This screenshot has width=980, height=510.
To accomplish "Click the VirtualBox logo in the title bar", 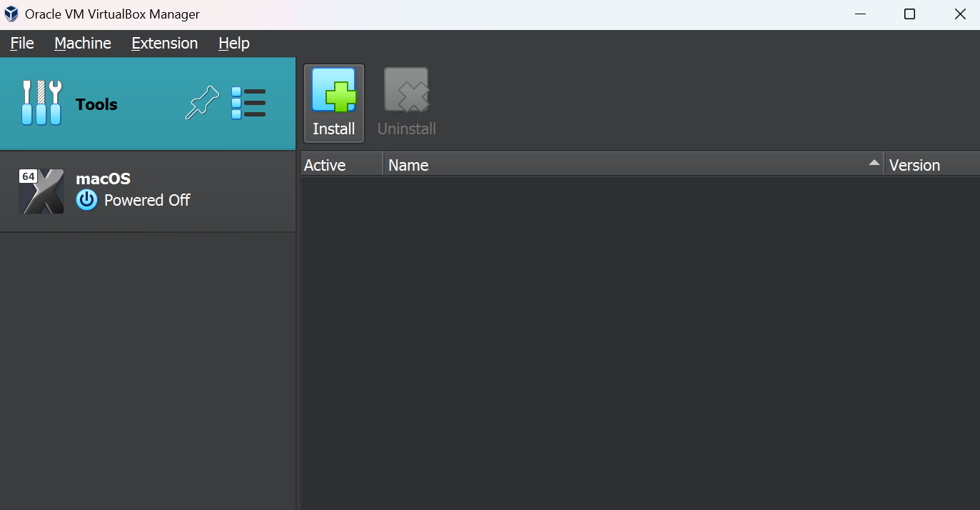I will click(10, 14).
